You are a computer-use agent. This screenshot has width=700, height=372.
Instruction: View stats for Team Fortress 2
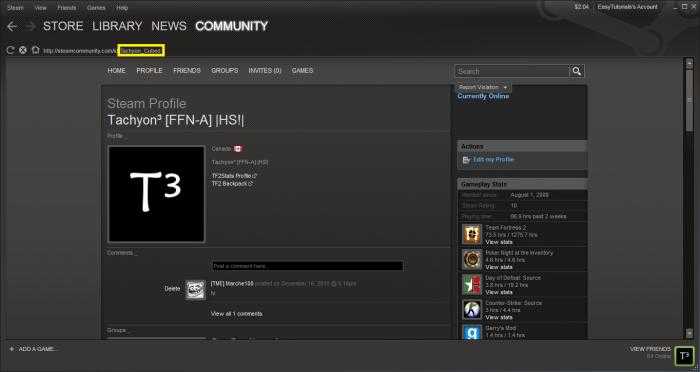[x=499, y=242]
